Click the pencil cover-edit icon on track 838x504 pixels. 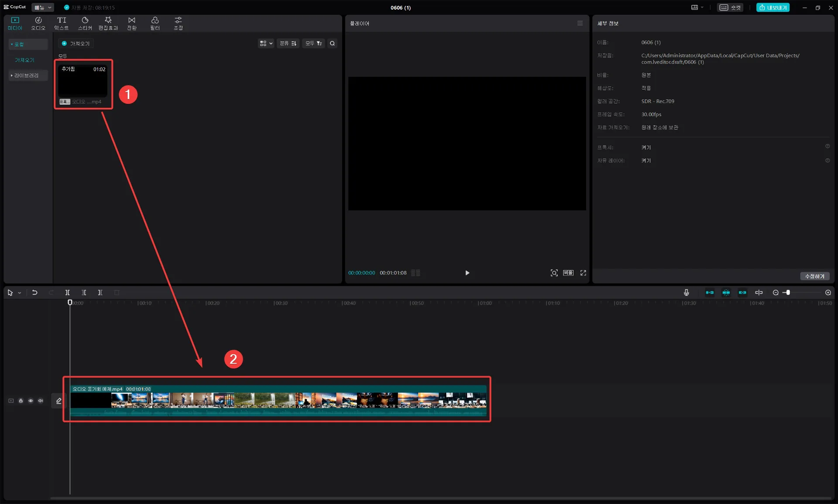pyautogui.click(x=59, y=401)
